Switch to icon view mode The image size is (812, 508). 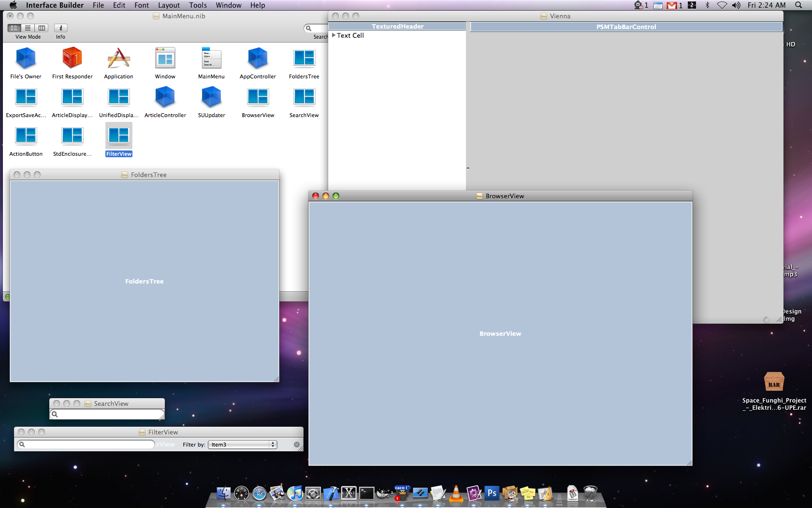14,28
